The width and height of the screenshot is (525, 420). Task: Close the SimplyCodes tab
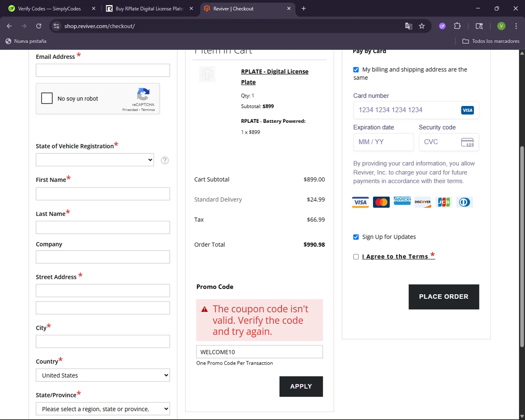pyautogui.click(x=93, y=8)
